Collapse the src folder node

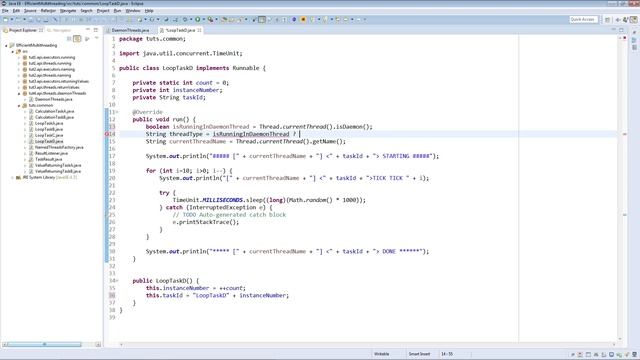[x=13, y=51]
